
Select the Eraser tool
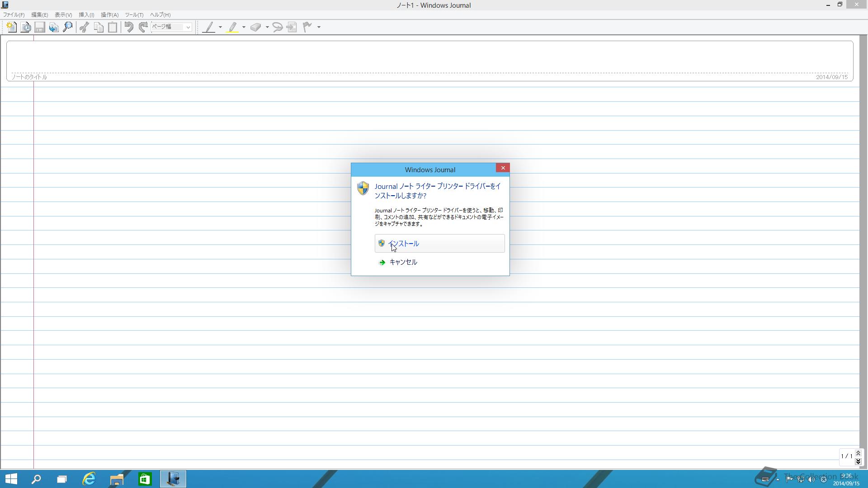pos(256,27)
